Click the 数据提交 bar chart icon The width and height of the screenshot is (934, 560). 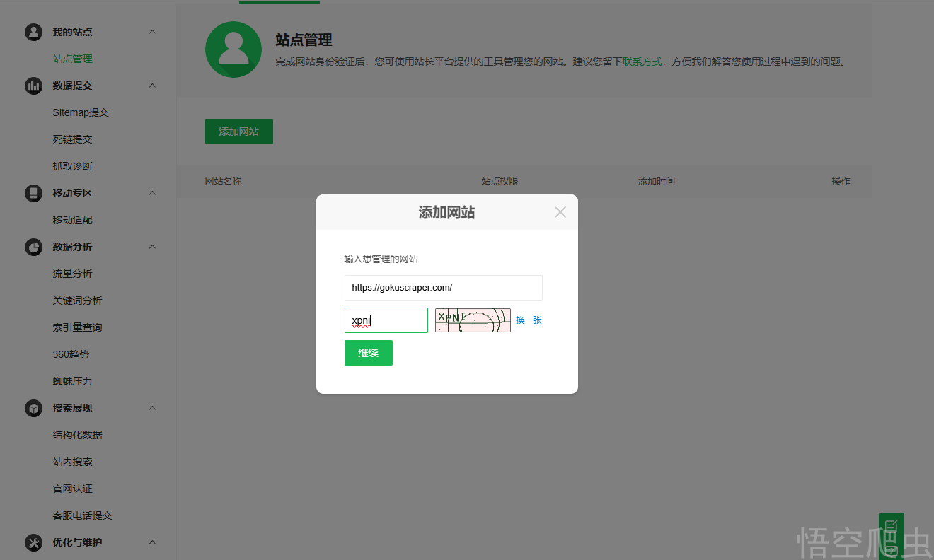pos(33,86)
